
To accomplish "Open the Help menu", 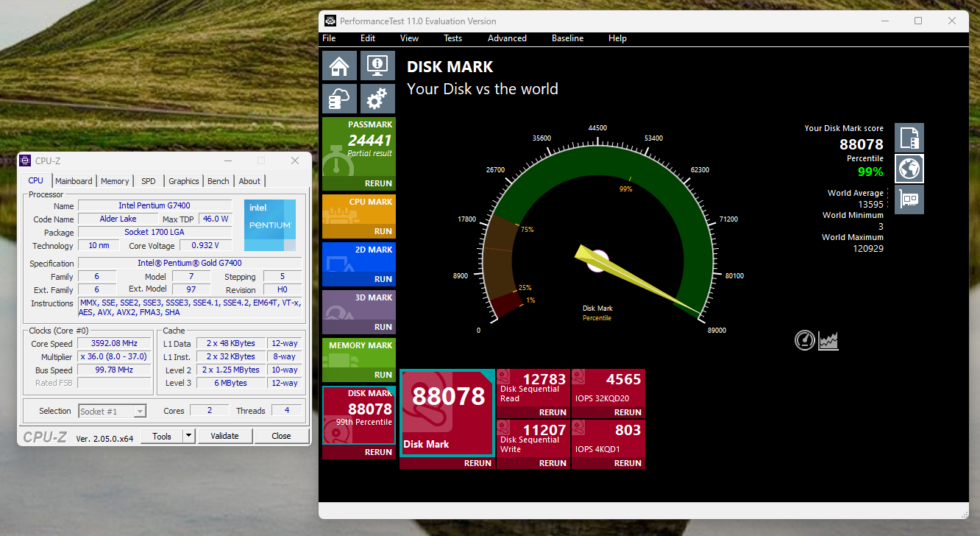I will 617,38.
